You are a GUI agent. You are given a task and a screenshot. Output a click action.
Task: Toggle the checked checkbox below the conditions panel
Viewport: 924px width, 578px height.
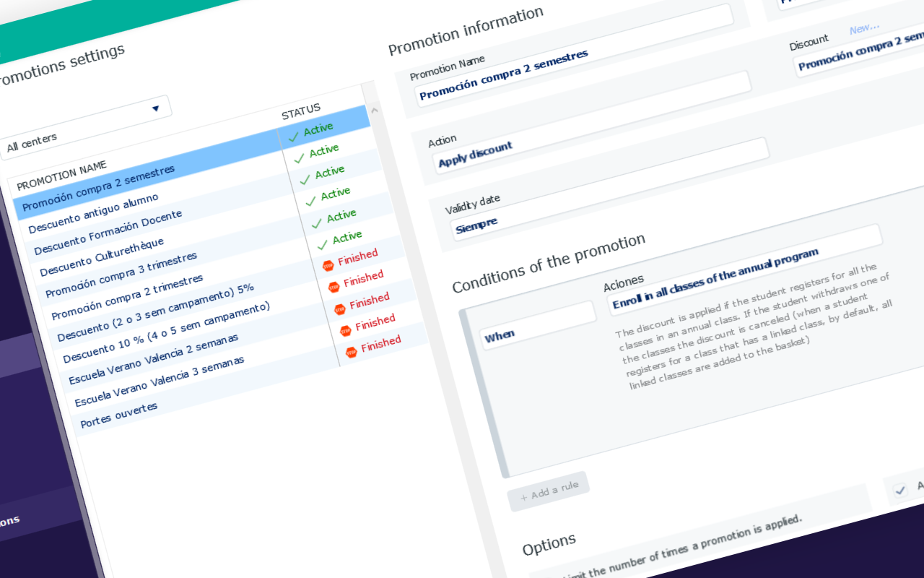pos(900,491)
